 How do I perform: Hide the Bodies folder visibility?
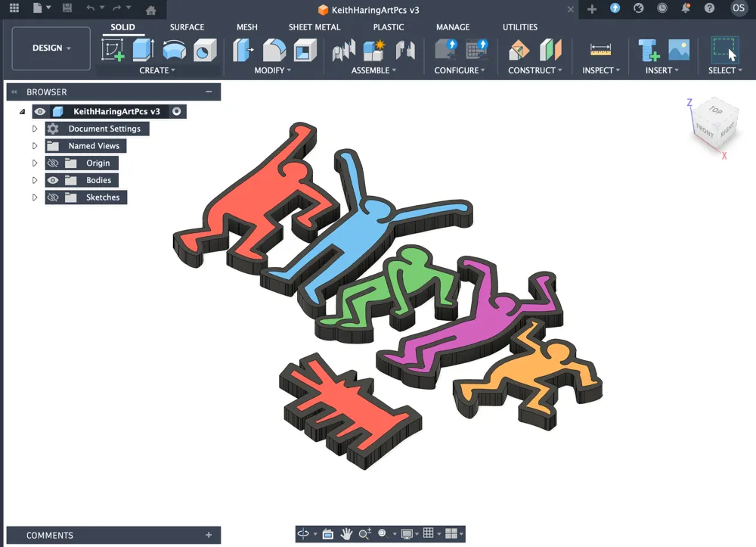pos(53,179)
